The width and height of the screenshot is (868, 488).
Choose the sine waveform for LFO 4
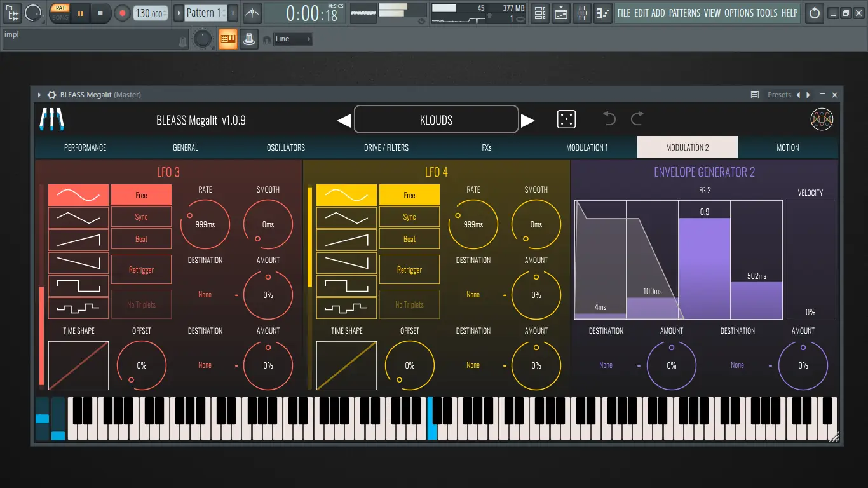346,195
